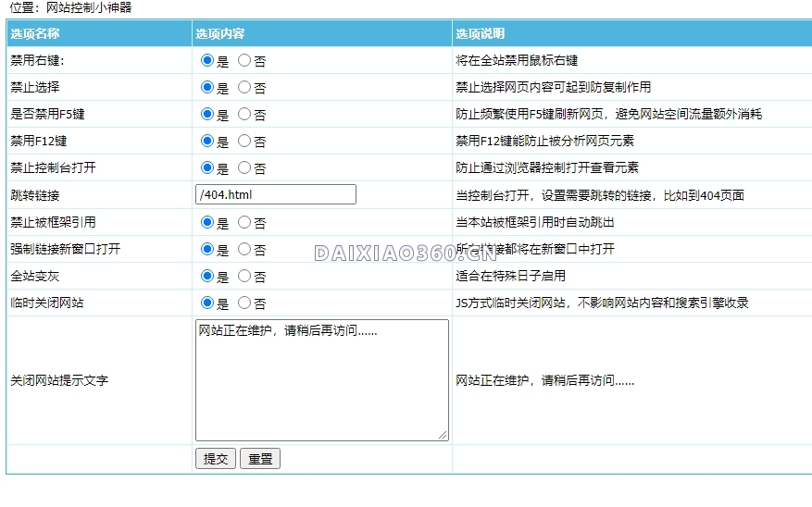
Task: Click the 跳转链接 input field with /404.html
Action: point(276,194)
